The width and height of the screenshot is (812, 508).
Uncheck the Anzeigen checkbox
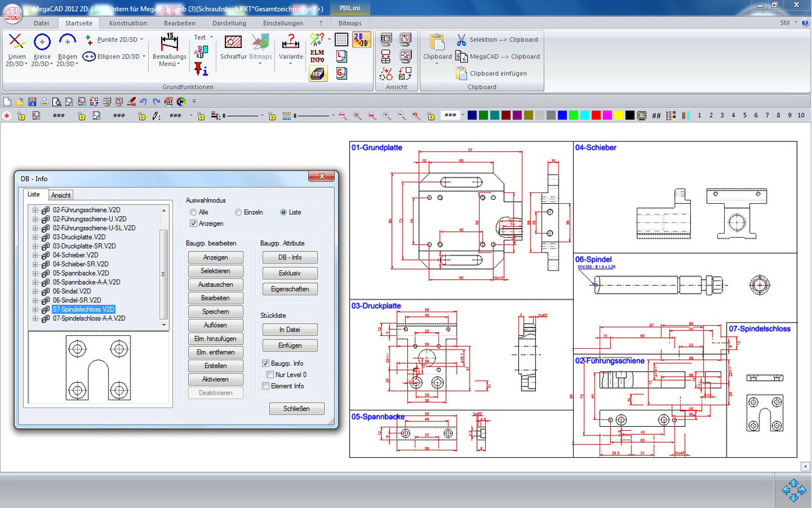point(194,223)
